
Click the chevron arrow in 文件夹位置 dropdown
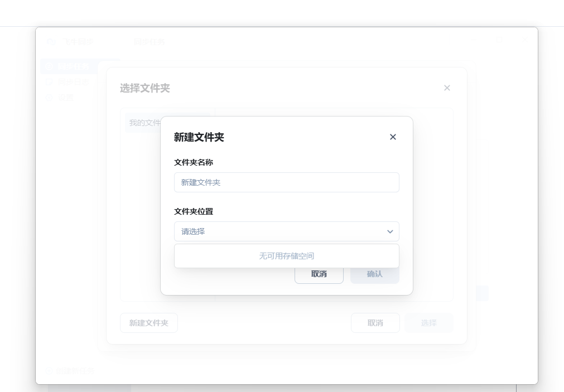coord(390,231)
